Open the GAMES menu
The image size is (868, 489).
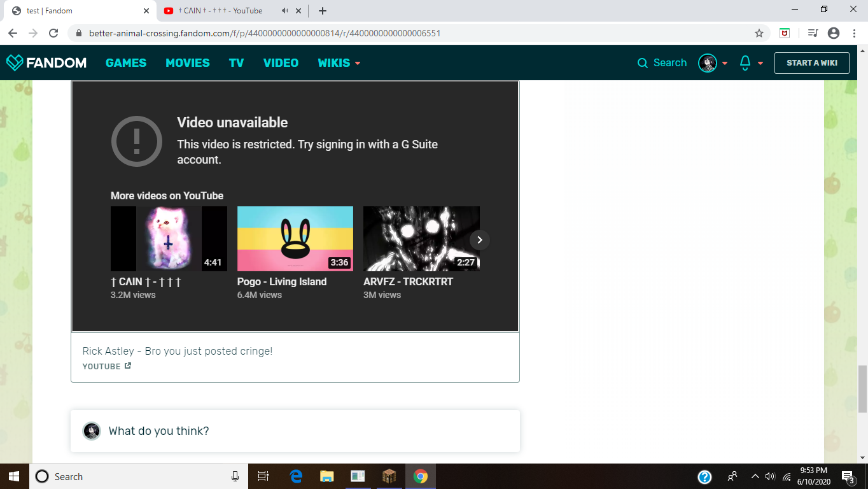pos(126,63)
